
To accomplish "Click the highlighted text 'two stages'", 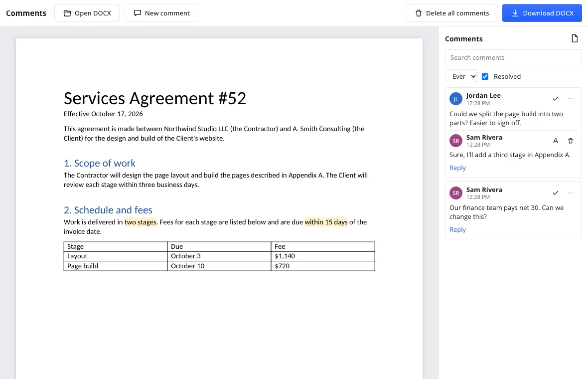I will (x=140, y=222).
